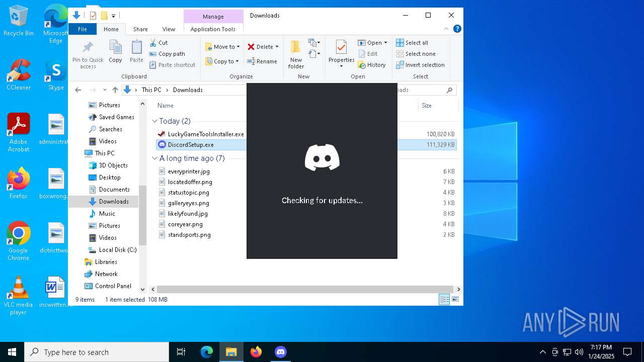Click Paste shortcut in the ribbon
Screen dimensions: 644x362
coord(172,65)
